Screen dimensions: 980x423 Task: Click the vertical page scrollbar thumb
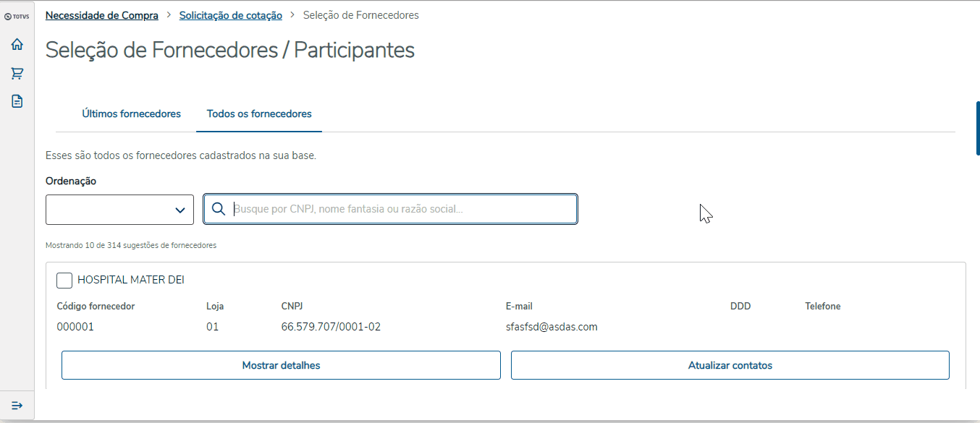click(978, 128)
